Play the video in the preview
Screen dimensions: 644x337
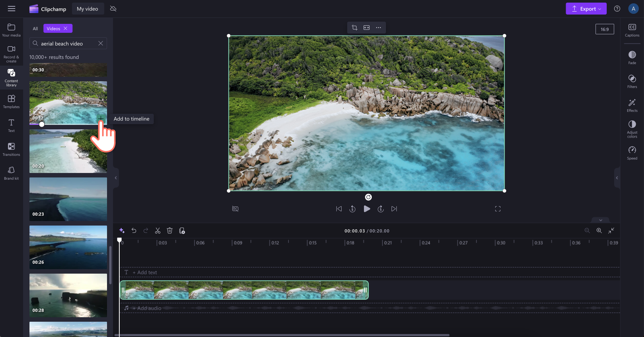click(367, 209)
